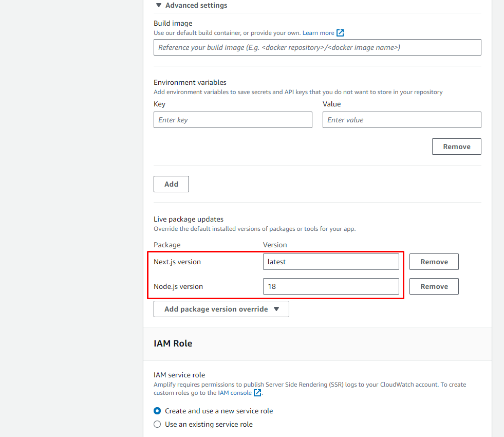Viewport: 504px width, 437px height.
Task: Edit the Node.js version field
Action: click(330, 286)
